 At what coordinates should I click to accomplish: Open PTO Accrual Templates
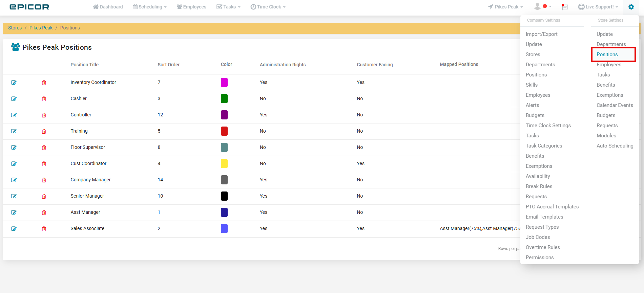(x=552, y=207)
